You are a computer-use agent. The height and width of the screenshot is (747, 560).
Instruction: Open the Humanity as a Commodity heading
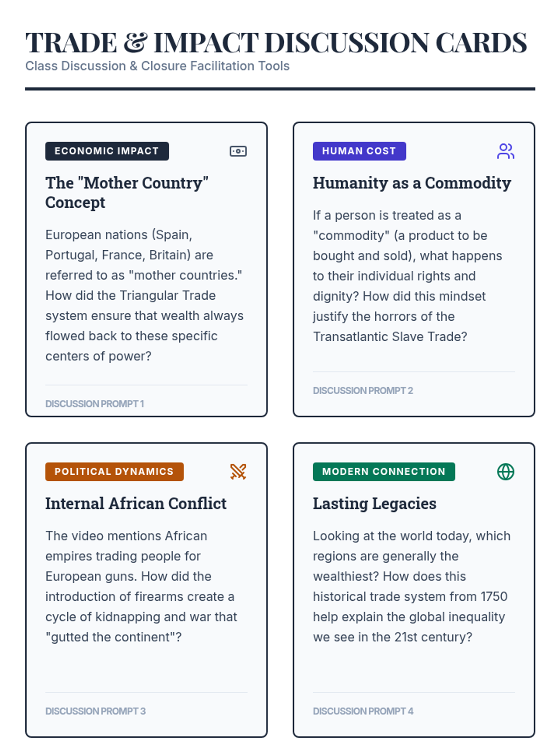coord(412,183)
